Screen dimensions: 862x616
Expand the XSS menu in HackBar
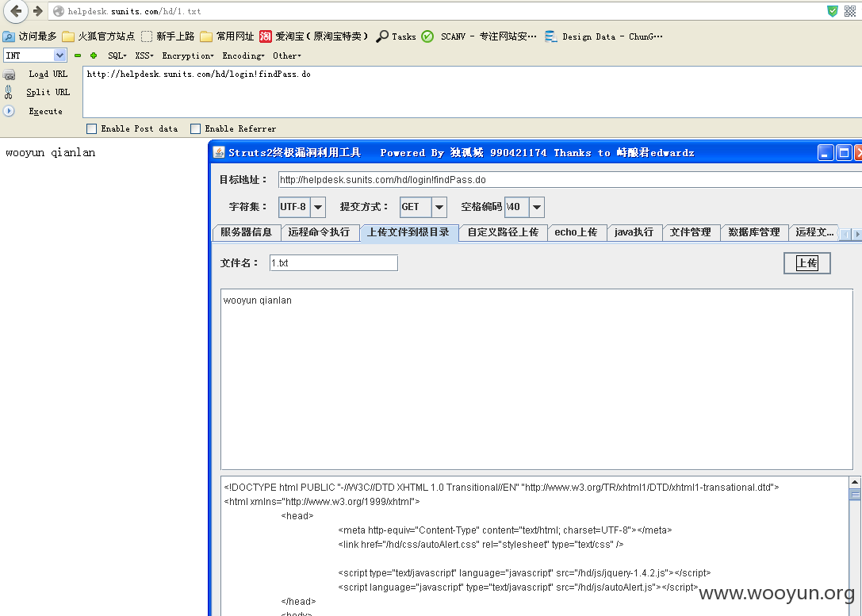(144, 55)
